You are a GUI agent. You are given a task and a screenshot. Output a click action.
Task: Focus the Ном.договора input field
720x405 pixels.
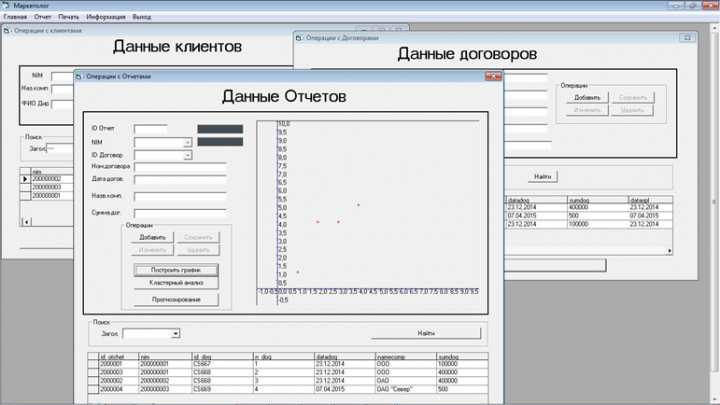pos(180,167)
